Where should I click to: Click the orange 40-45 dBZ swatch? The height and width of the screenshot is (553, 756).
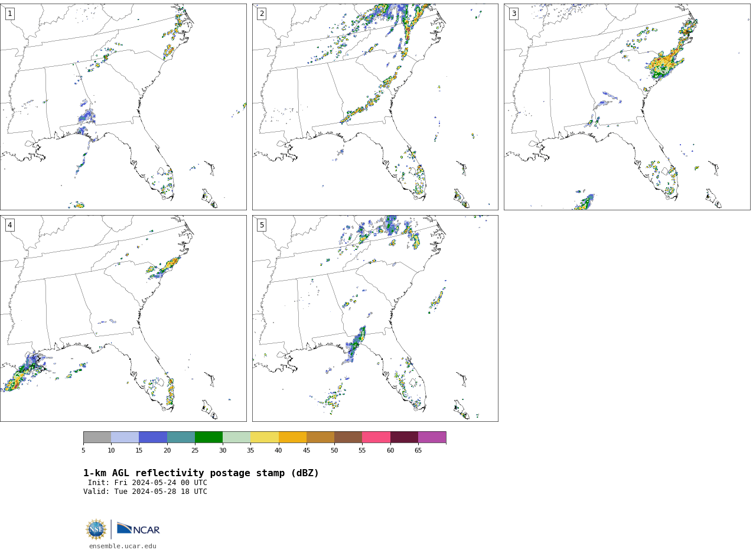pos(292,437)
